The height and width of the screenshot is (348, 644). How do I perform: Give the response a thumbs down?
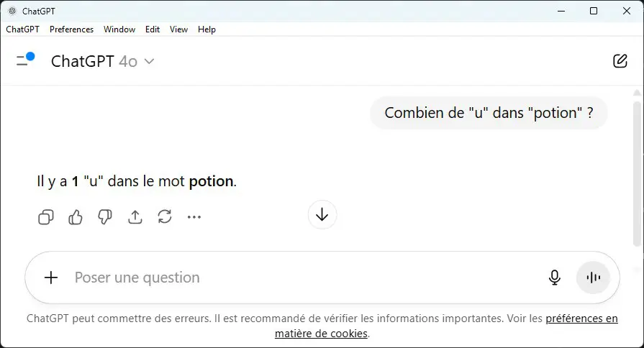click(105, 216)
